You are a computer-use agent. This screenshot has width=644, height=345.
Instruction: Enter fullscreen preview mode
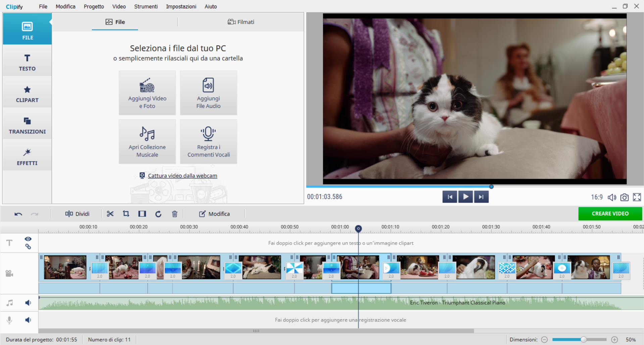(637, 197)
